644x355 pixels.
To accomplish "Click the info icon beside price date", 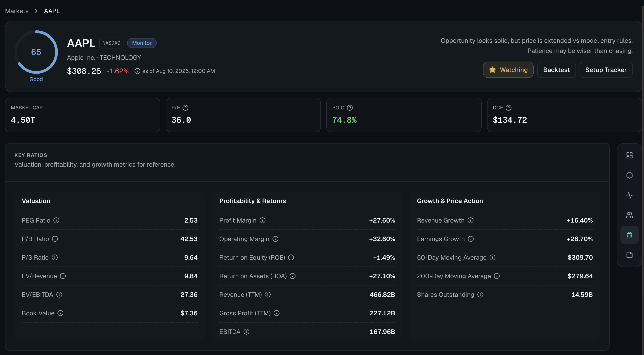I will [x=137, y=71].
